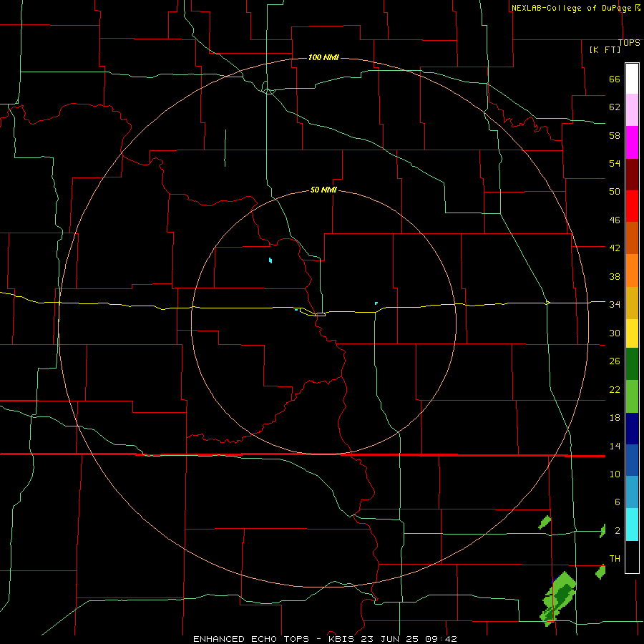Click the '42' legend value

click(x=615, y=248)
